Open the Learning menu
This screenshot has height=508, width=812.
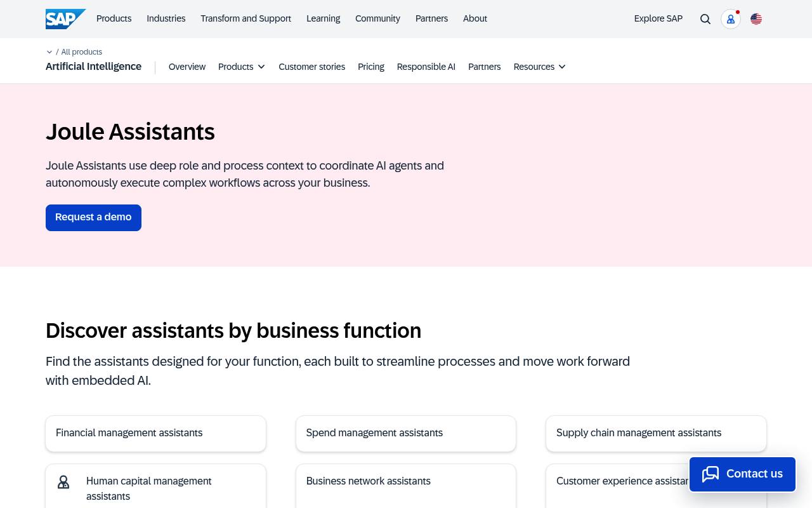click(324, 18)
